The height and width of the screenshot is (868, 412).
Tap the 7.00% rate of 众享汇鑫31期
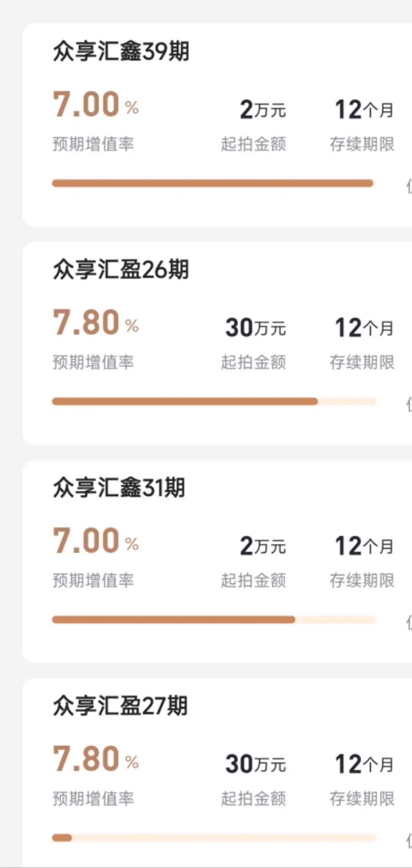(x=95, y=540)
